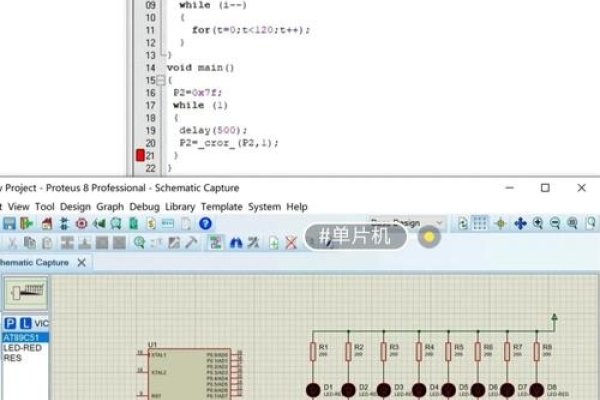600x400 pixels.
Task: Open the PCB Layout module icon
Action: coord(81,223)
